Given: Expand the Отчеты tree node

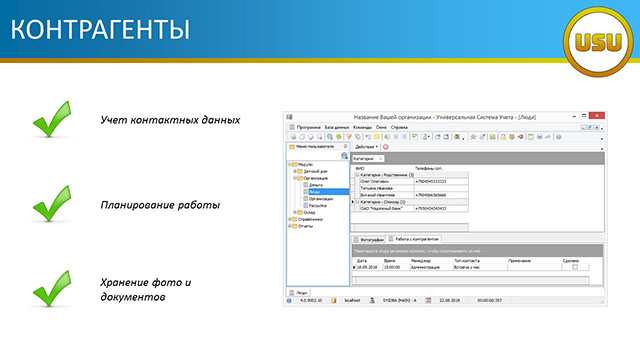Looking at the screenshot, I should pyautogui.click(x=290, y=226).
